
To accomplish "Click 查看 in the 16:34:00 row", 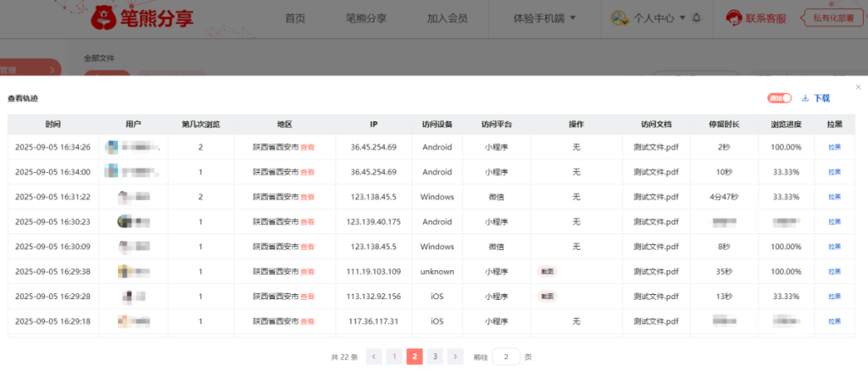I will (x=308, y=172).
